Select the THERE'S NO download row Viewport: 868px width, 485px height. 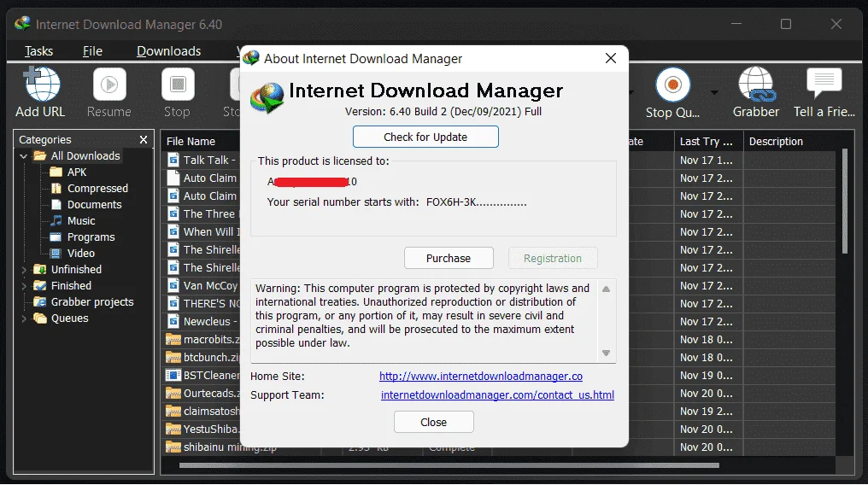pyautogui.click(x=202, y=303)
